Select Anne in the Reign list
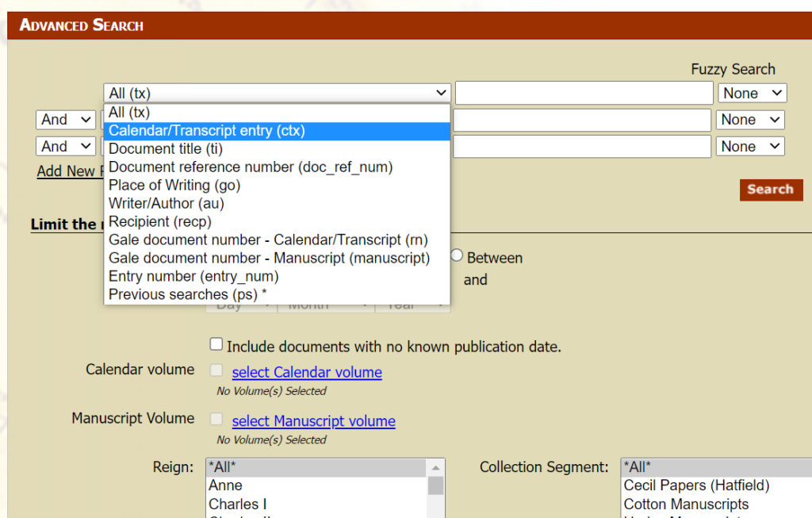The width and height of the screenshot is (812, 518). point(225,485)
